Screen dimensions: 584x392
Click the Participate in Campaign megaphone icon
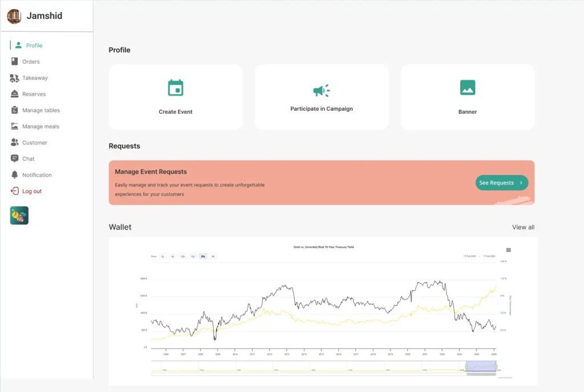pos(322,91)
